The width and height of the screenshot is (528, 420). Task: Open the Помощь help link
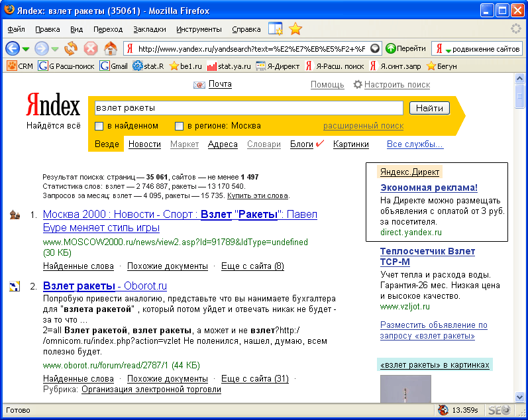pos(327,85)
